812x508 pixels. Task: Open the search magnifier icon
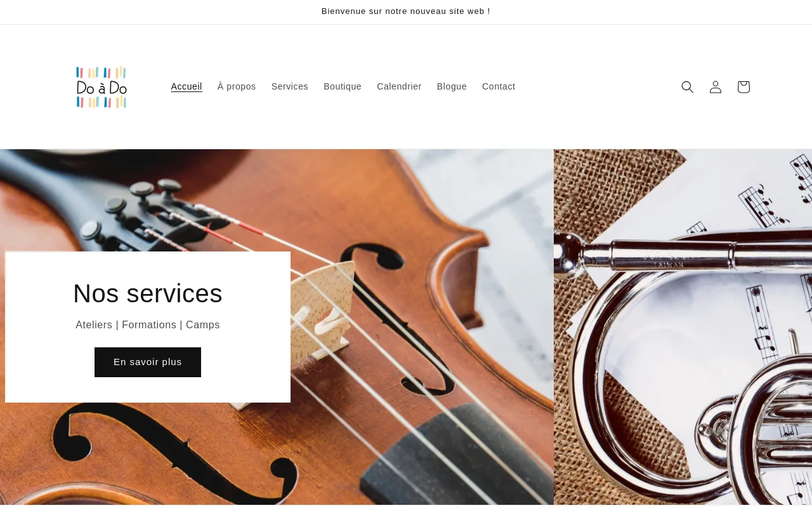(x=687, y=87)
